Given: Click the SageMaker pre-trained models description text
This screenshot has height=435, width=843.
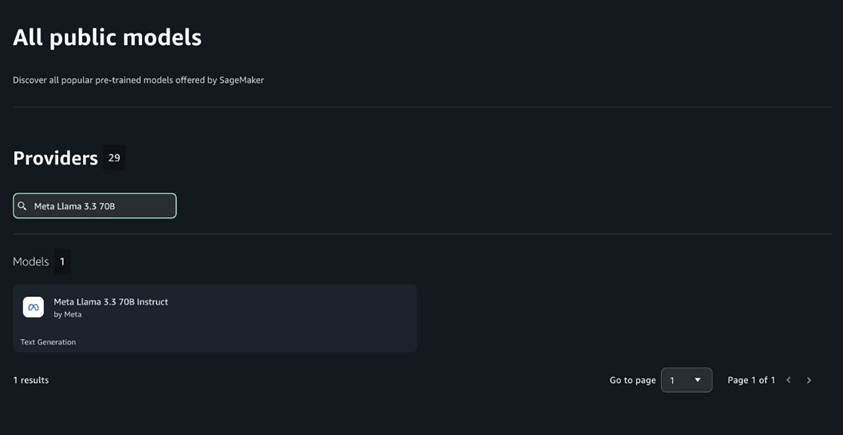Looking at the screenshot, I should [x=138, y=80].
